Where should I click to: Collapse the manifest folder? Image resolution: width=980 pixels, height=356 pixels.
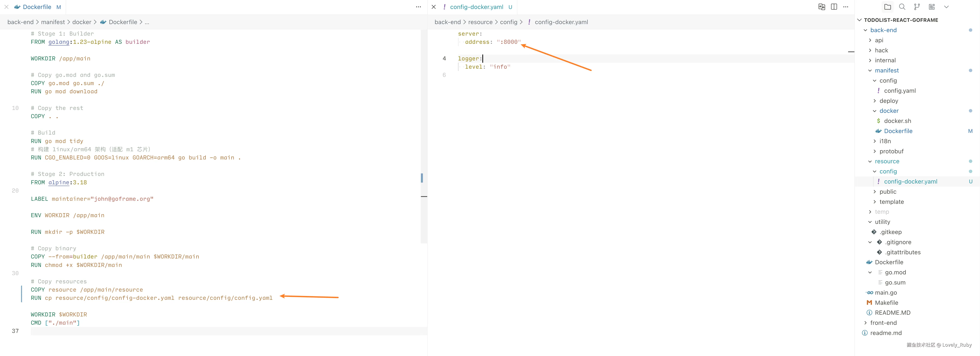(870, 70)
